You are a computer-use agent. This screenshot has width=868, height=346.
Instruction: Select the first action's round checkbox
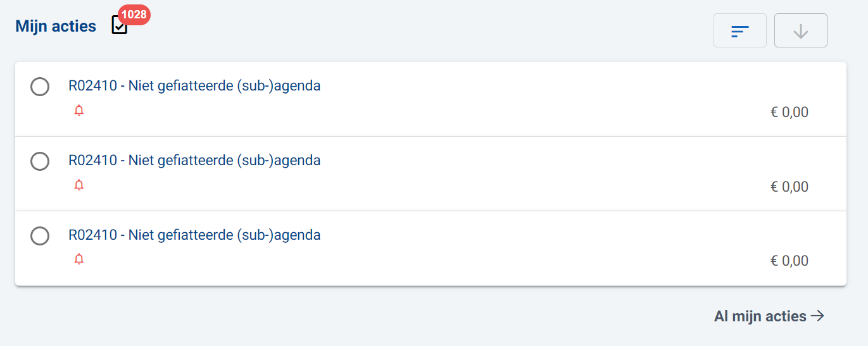[x=40, y=87]
